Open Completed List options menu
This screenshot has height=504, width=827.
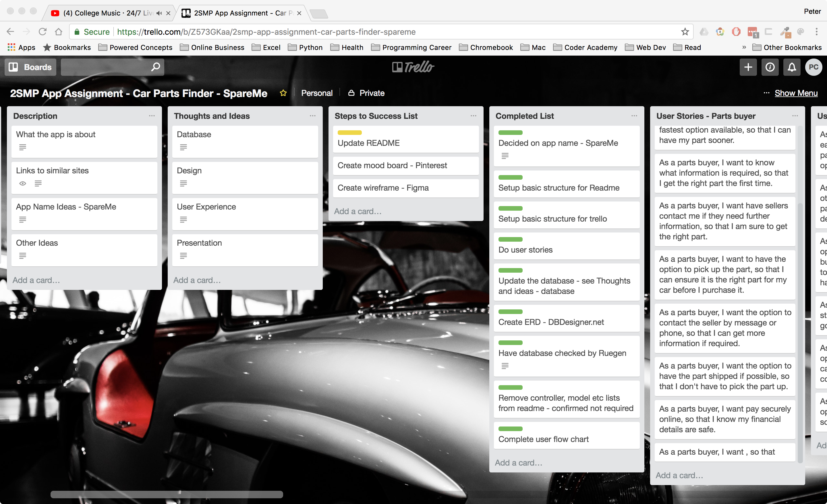(634, 116)
